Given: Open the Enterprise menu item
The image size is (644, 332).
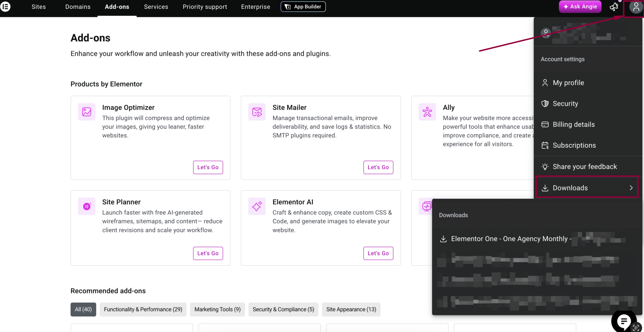Looking at the screenshot, I should coord(256,7).
